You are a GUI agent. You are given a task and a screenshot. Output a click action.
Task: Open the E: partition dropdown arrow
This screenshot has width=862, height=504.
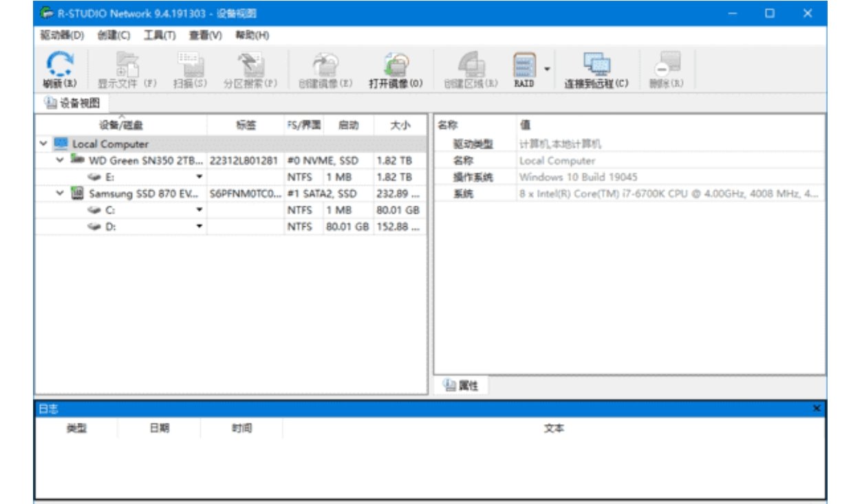[x=199, y=177]
